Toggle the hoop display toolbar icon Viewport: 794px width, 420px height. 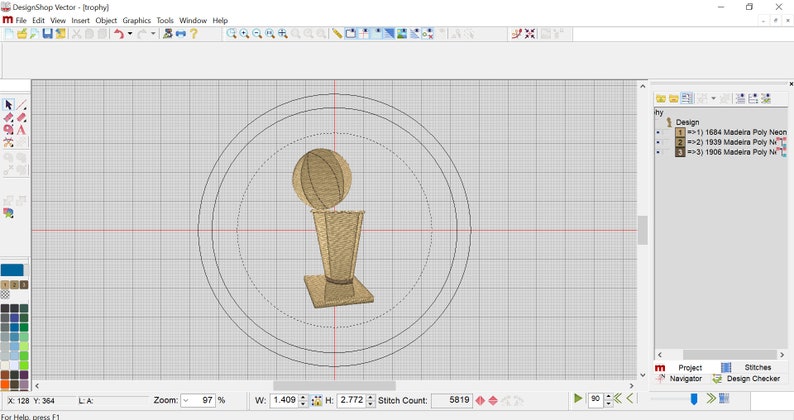coord(350,34)
